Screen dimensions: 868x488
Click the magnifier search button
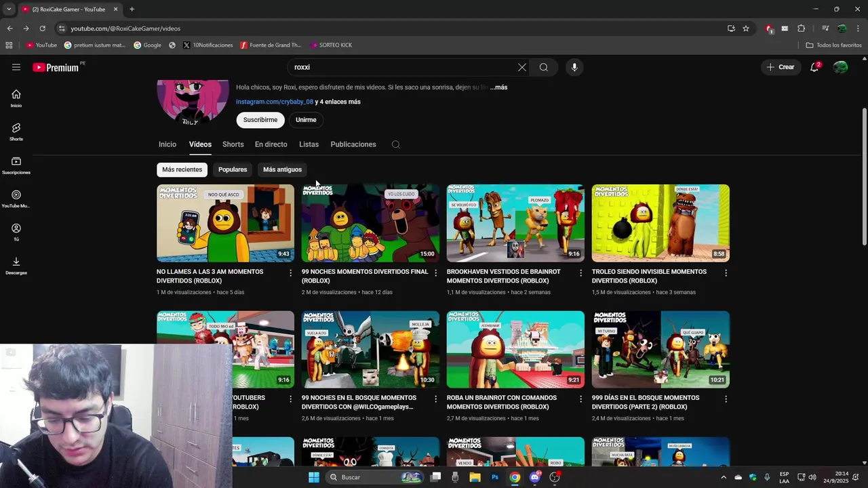tap(544, 67)
